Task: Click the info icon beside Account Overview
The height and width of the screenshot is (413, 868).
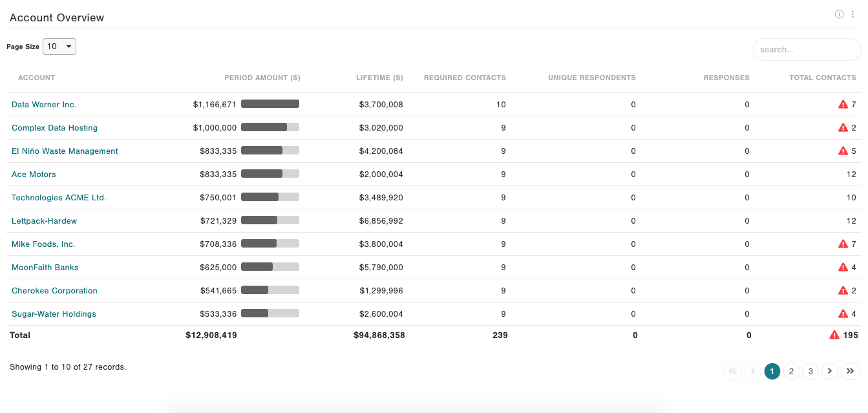Action: tap(839, 14)
